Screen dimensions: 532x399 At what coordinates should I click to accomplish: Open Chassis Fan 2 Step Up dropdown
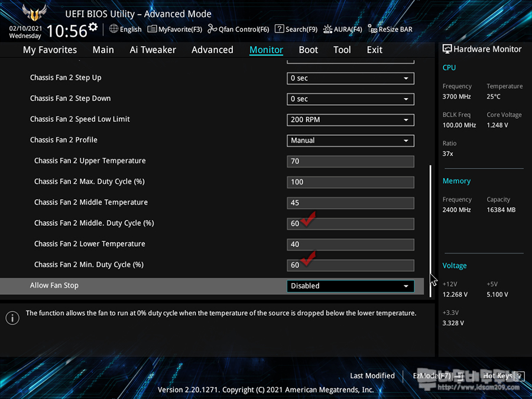coord(351,79)
